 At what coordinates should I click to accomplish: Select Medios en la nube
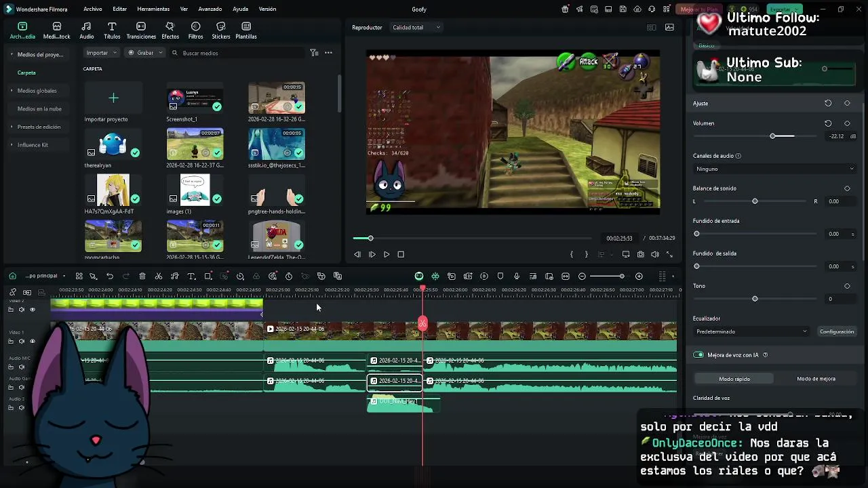pos(39,108)
